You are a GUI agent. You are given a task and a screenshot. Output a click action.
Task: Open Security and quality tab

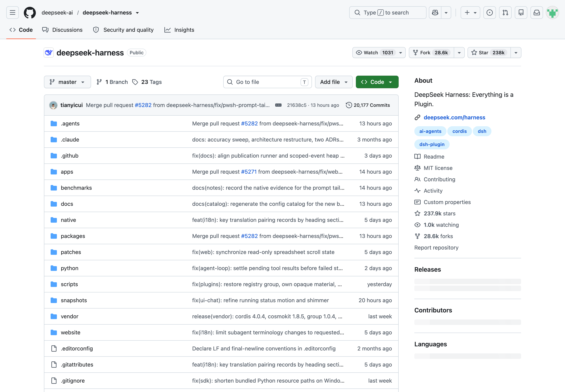point(123,30)
